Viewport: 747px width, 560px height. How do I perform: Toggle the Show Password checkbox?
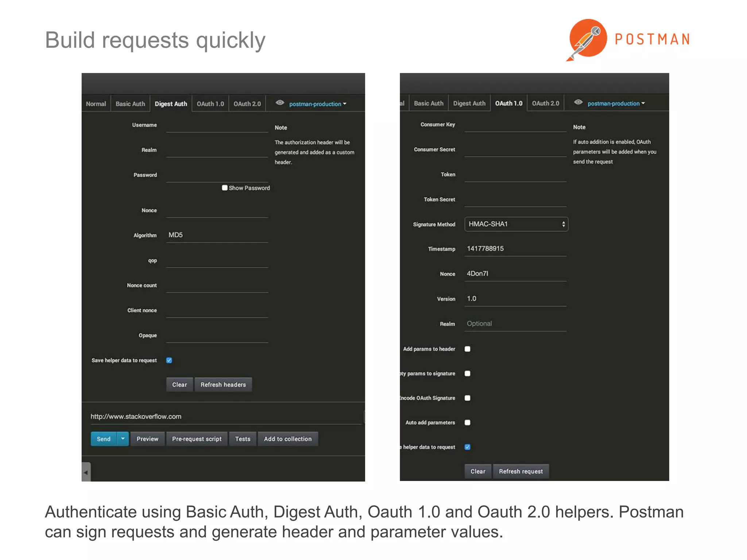pos(225,188)
